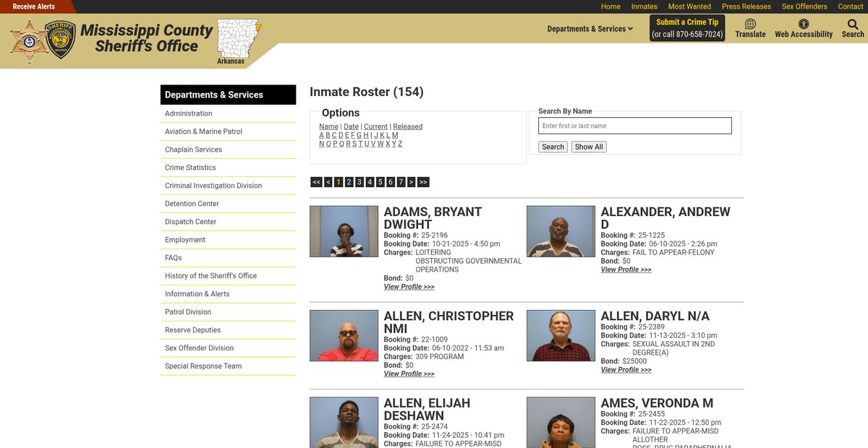This screenshot has height=448, width=868.
Task: Open Aviation & Marine Patrol page
Action: click(228, 132)
